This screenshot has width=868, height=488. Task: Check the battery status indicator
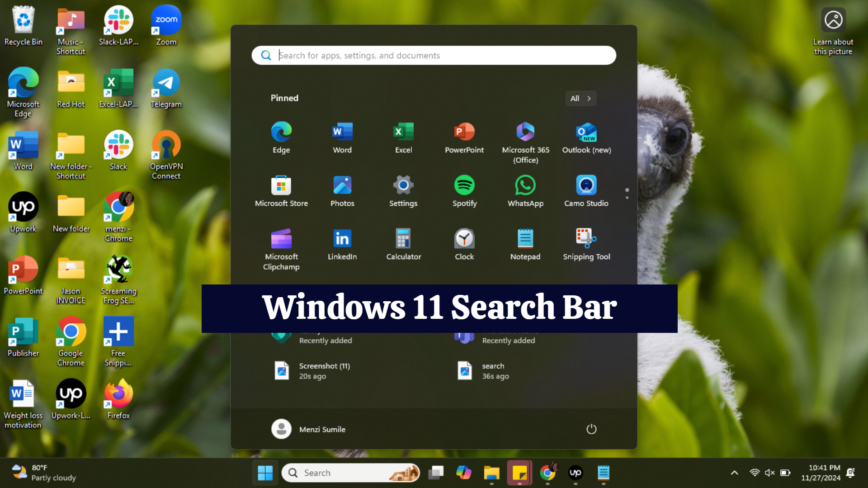click(x=785, y=472)
